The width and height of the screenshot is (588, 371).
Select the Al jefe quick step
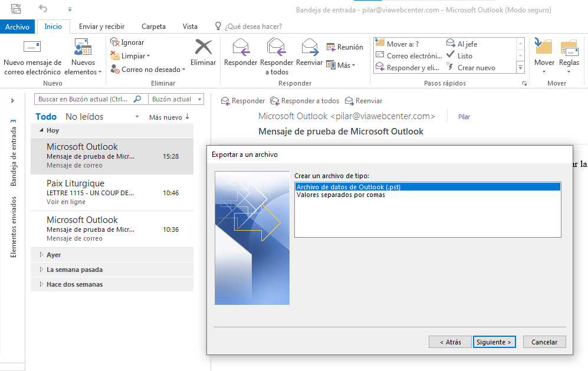[x=462, y=44]
